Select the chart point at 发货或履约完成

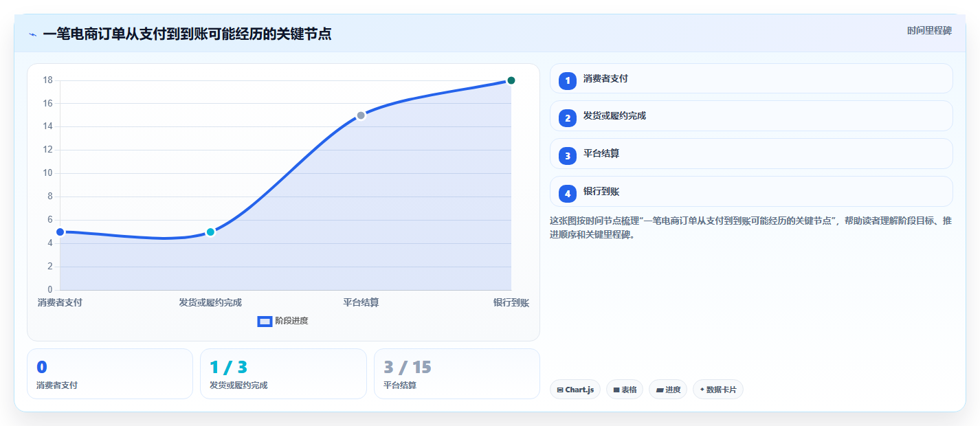[x=210, y=232]
